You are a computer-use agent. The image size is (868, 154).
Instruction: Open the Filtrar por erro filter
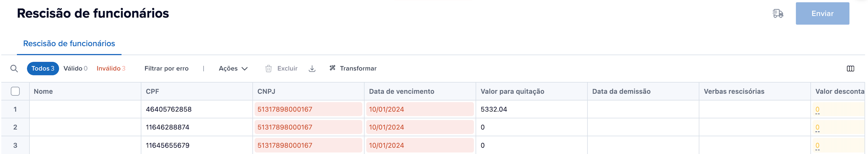[x=166, y=69]
